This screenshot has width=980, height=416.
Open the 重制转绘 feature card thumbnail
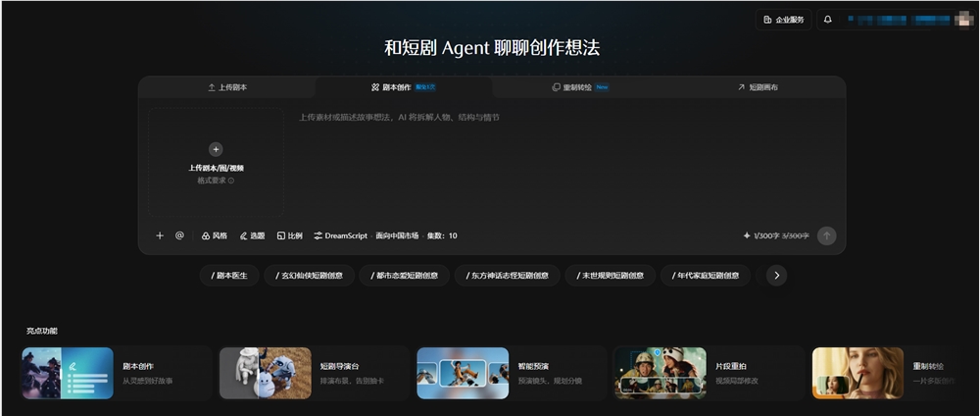click(857, 374)
